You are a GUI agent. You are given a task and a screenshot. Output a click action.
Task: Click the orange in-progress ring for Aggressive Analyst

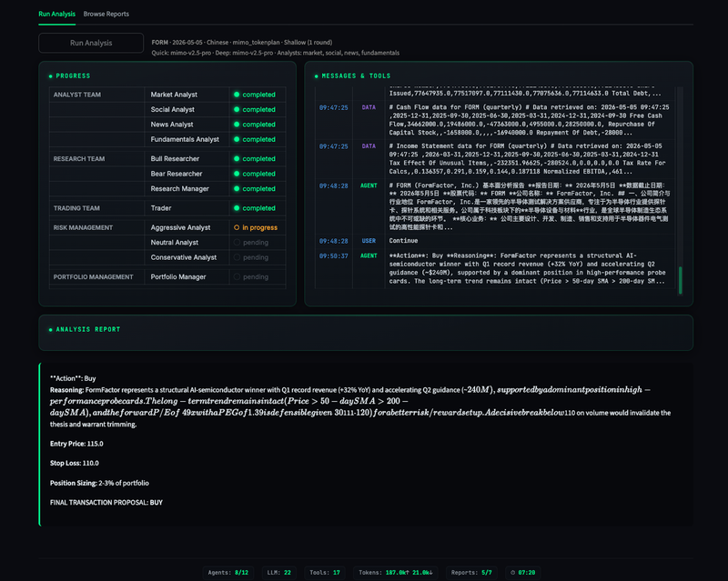click(x=237, y=227)
